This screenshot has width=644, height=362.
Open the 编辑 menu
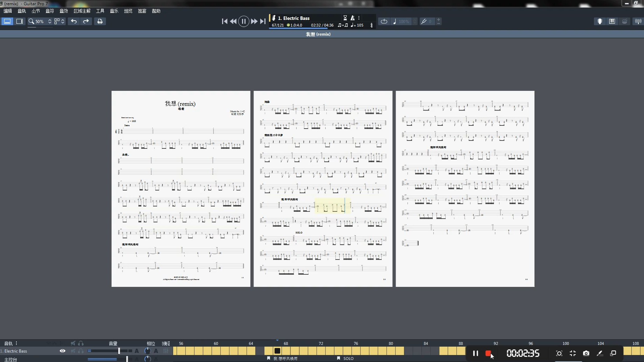pos(8,11)
